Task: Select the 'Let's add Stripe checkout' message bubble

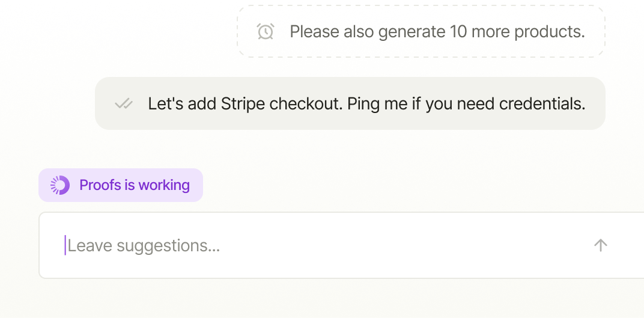Action: coord(350,103)
